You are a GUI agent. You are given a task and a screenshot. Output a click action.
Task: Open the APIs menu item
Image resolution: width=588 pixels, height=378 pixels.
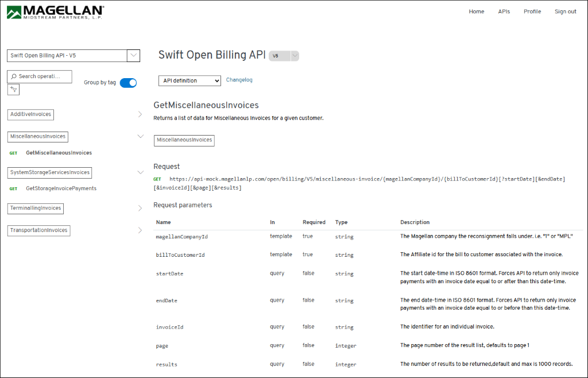504,11
